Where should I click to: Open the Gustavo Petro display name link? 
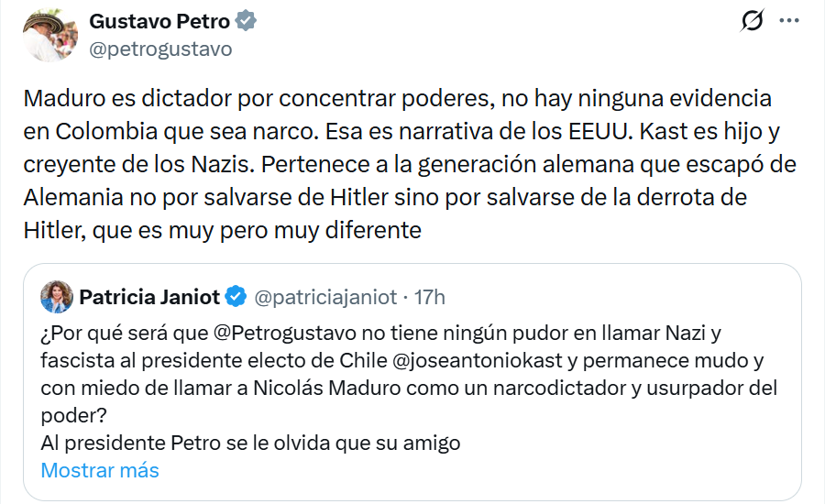[x=159, y=21]
